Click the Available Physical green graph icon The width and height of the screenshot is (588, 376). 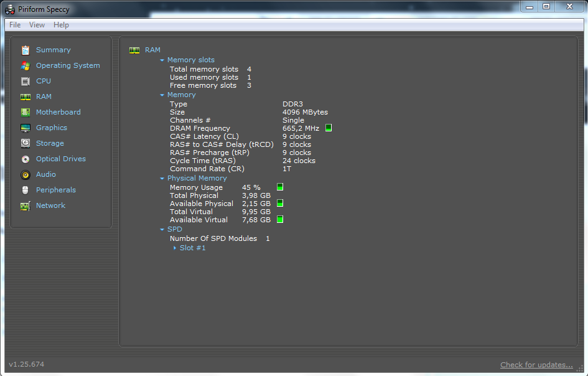pos(280,203)
